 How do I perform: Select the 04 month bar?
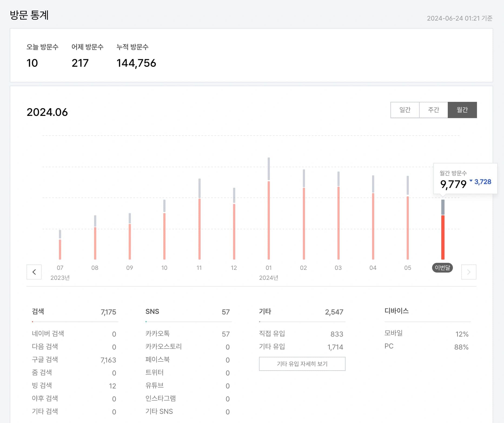click(373, 217)
